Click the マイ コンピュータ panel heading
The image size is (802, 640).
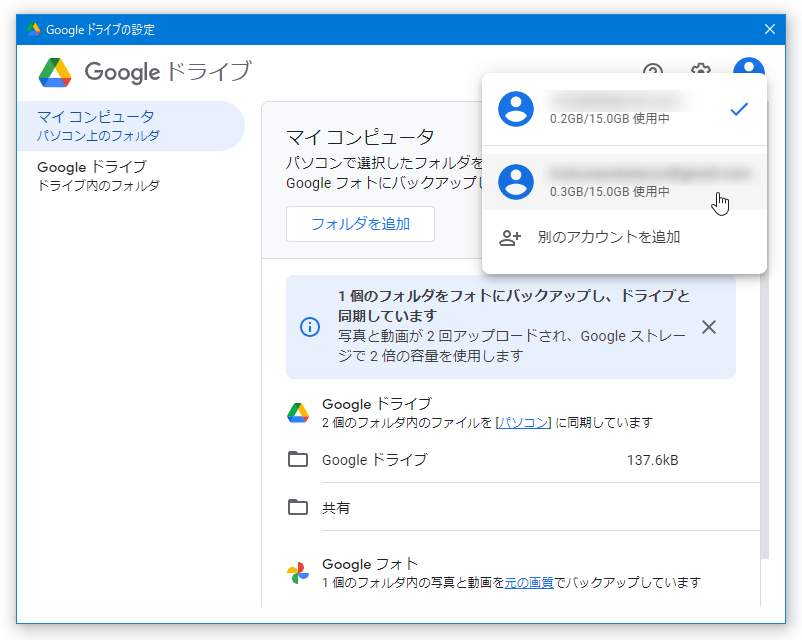coord(360,138)
